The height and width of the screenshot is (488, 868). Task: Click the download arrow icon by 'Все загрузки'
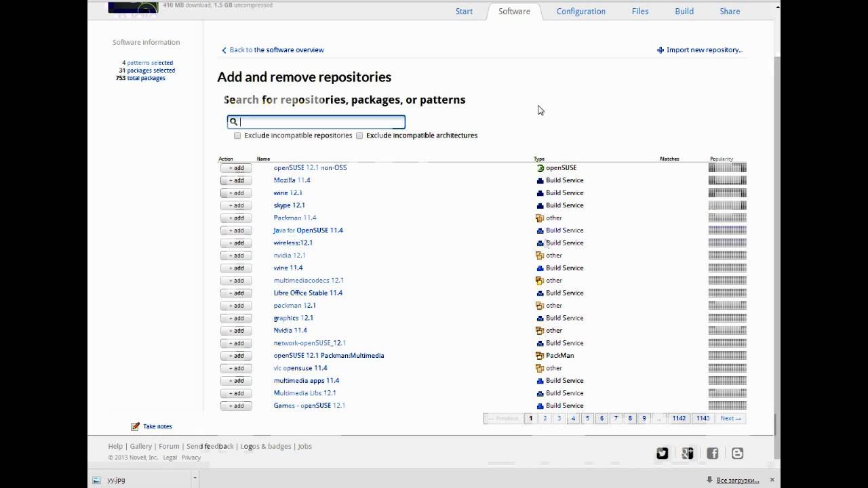(x=710, y=480)
